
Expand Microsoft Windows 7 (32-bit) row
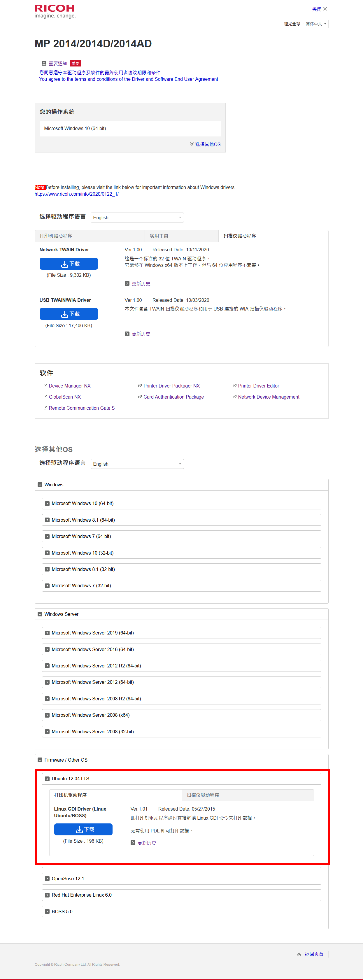tap(181, 585)
